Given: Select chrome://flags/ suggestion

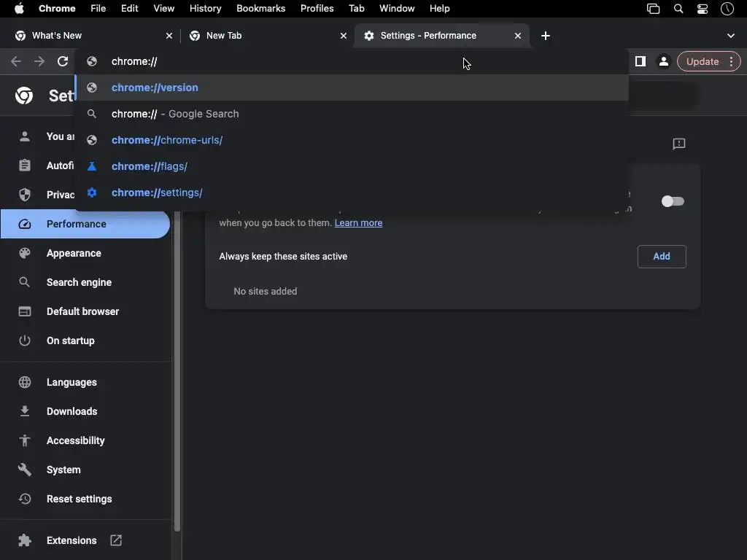Looking at the screenshot, I should [352, 166].
